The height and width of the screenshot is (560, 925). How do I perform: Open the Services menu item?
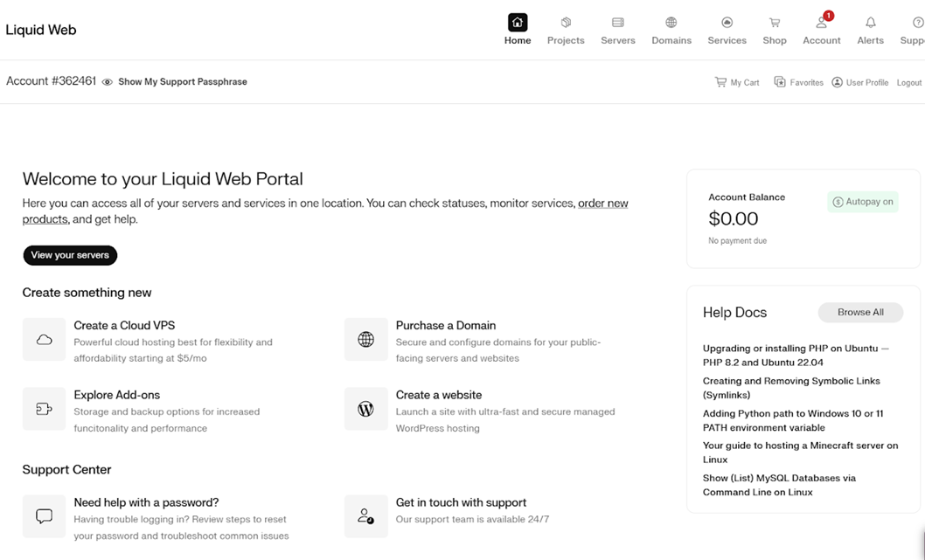(x=727, y=30)
